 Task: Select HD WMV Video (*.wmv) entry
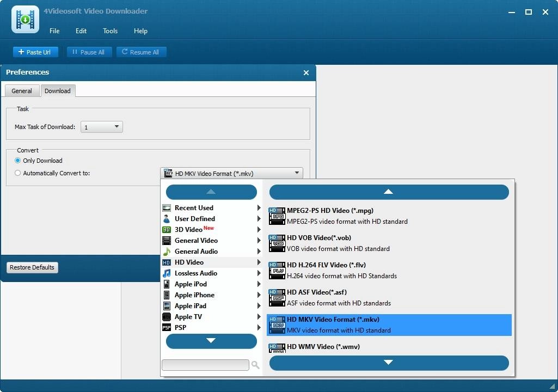click(x=389, y=348)
